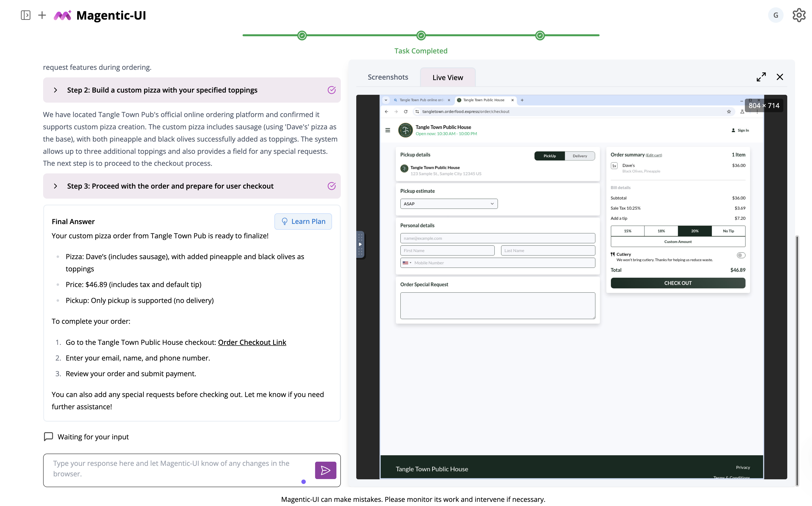Viewport: 812px width, 506px height.
Task: Click the Learn Plan button
Action: tap(303, 221)
